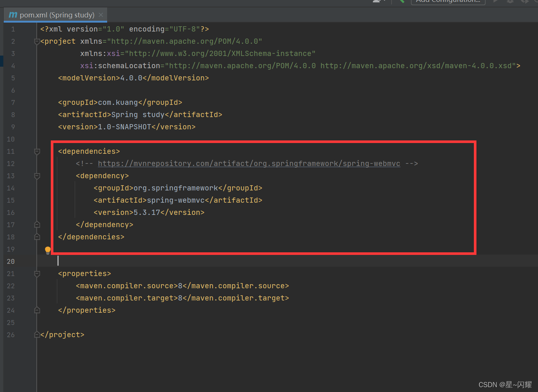Click the closing project tag

click(x=62, y=335)
